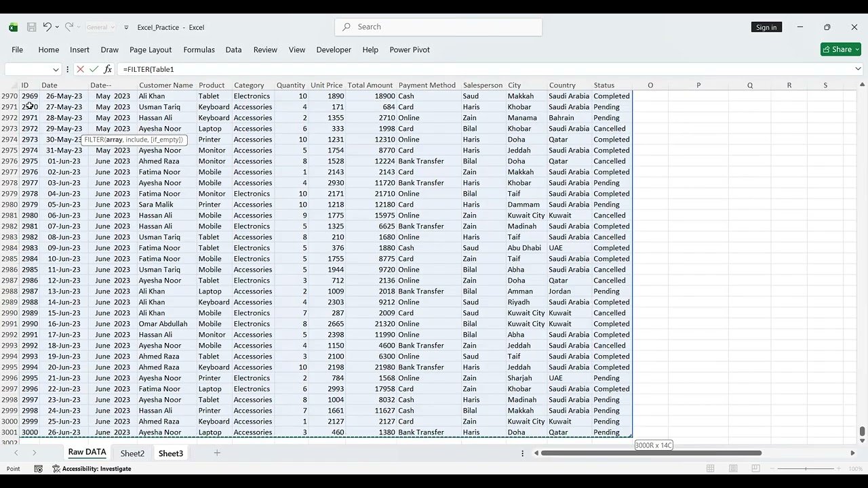Open the Review ribbon tab

tap(265, 49)
